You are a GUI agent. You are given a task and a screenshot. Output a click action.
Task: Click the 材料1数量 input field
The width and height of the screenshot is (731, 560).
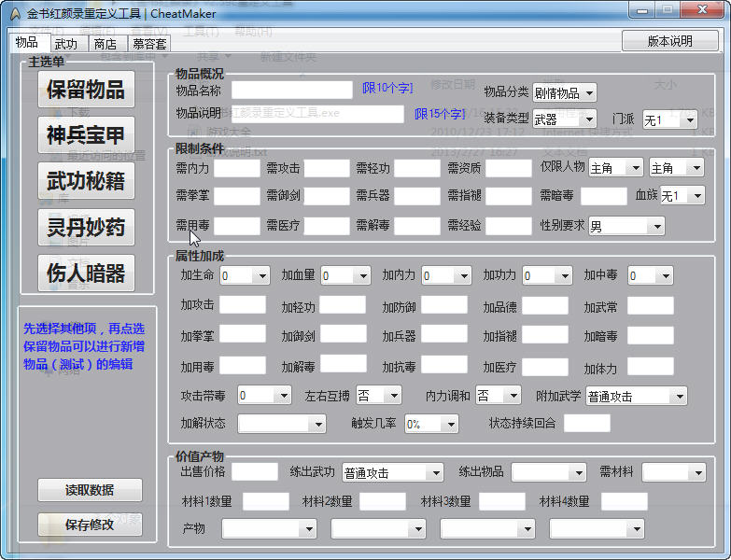pos(266,501)
